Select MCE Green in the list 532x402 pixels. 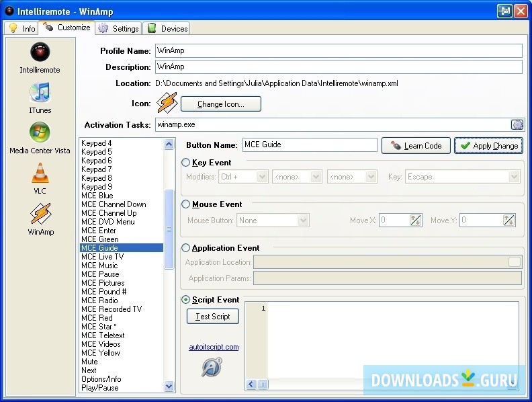122,239
